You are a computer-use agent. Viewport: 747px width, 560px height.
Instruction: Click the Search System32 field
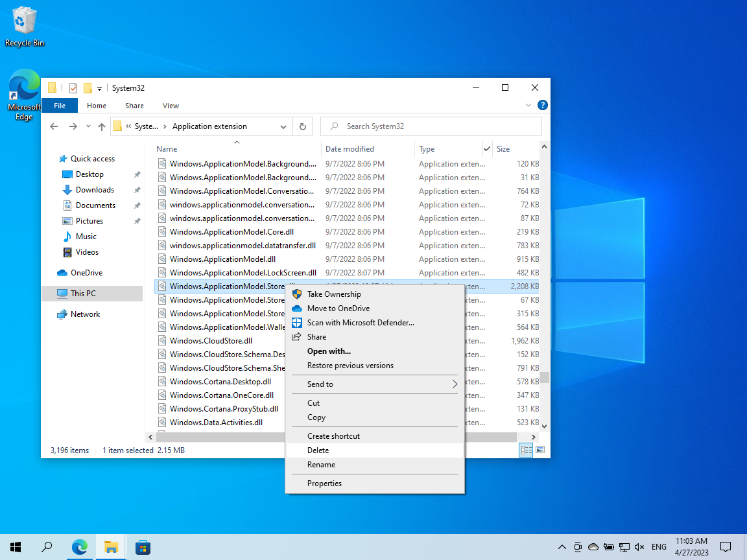tap(431, 126)
